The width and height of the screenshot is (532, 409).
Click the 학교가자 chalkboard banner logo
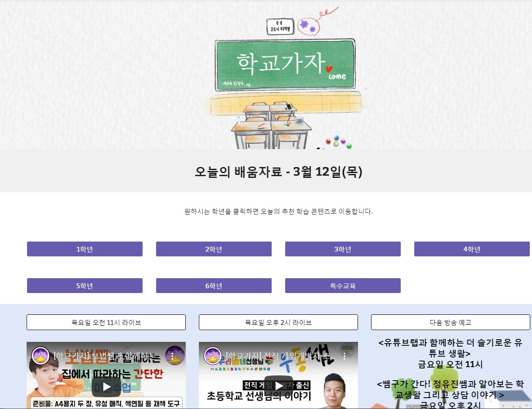point(286,64)
